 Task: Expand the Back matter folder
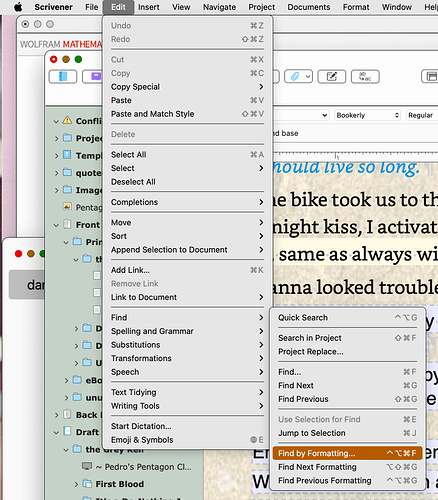point(56,415)
